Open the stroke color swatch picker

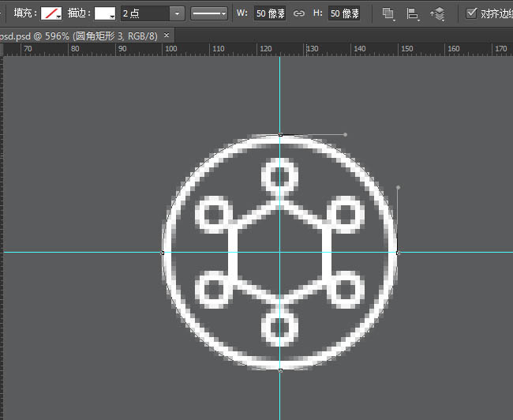(x=106, y=13)
